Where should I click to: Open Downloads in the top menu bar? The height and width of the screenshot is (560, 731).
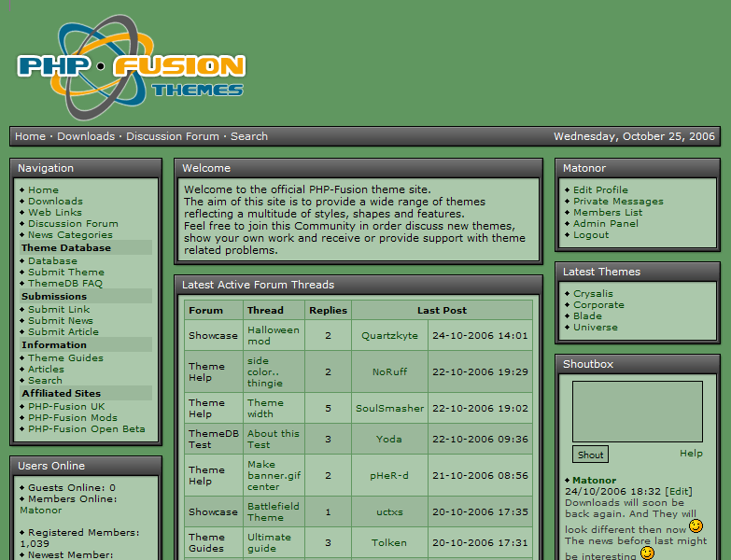86,136
